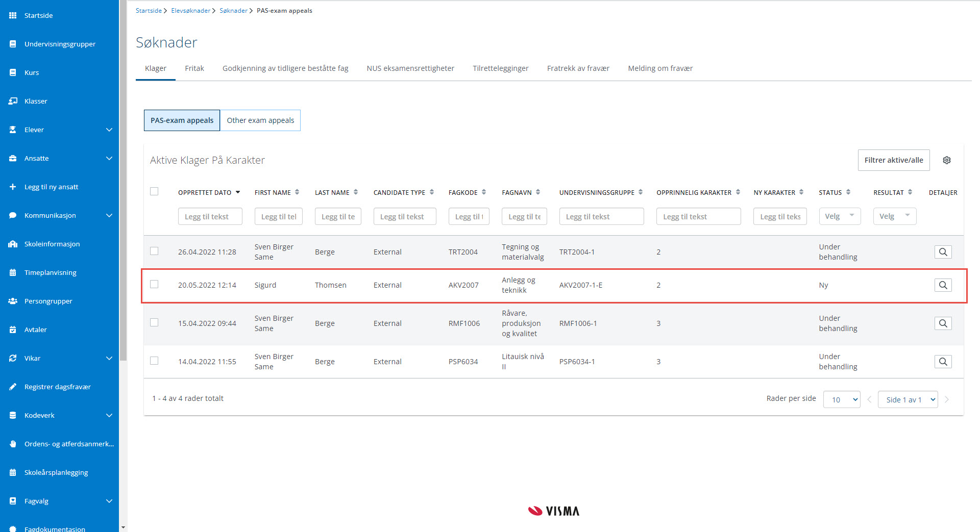Click the Opprettet dato filter field
The image size is (980, 532).
(x=210, y=216)
